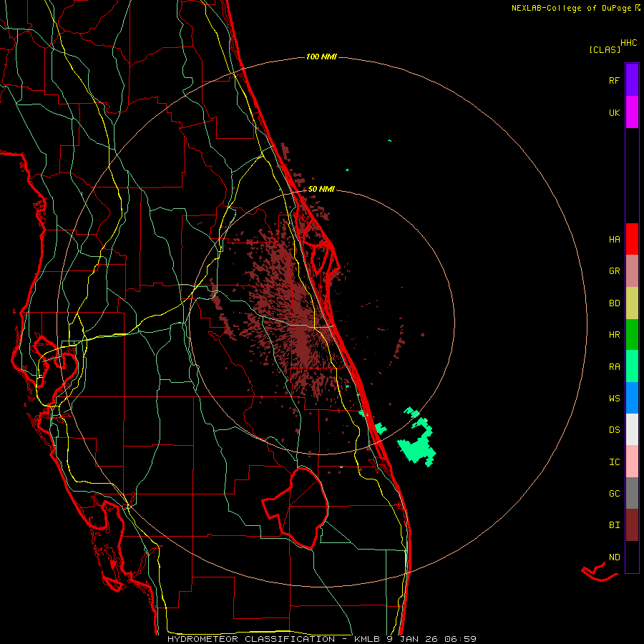Select the WS blue legend swatch

[x=632, y=398]
